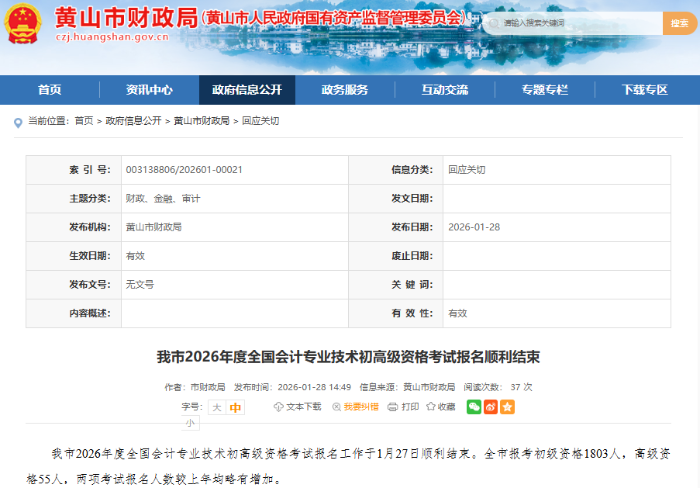Click the orange 搜索 button

coord(679,23)
